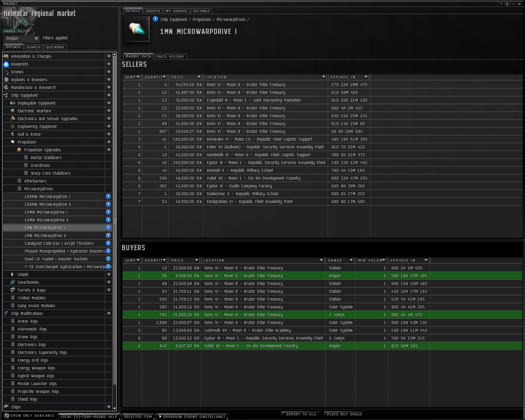This screenshot has height=420, width=525.
Task: Open info for 100MN MicroWarpdrive I
Action: click(108, 196)
